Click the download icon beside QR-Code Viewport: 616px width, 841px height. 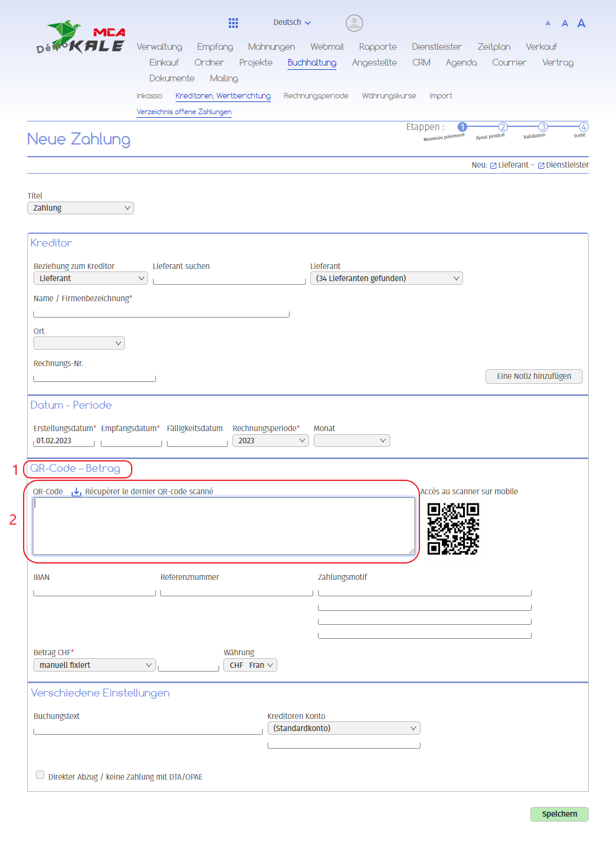[x=76, y=491]
